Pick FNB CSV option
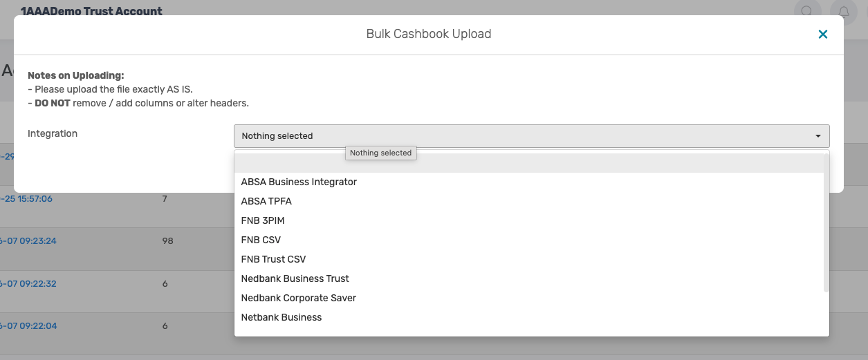 click(x=529, y=240)
